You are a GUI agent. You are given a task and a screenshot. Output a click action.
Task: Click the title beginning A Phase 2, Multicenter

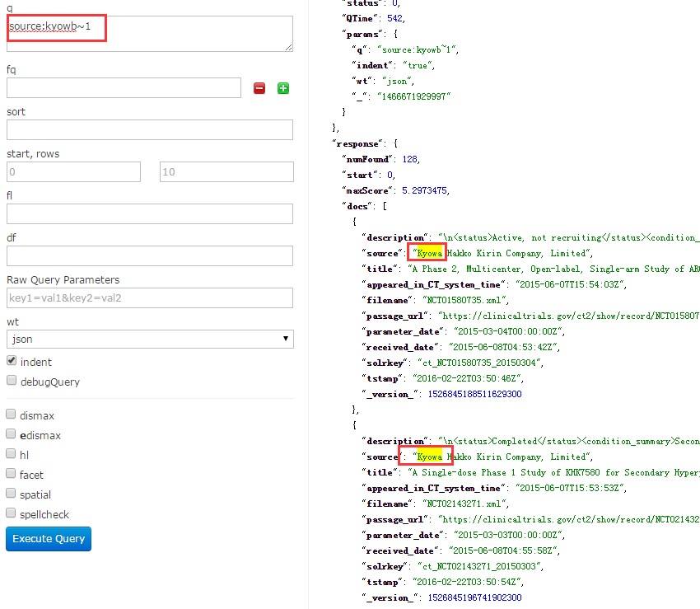(553, 269)
